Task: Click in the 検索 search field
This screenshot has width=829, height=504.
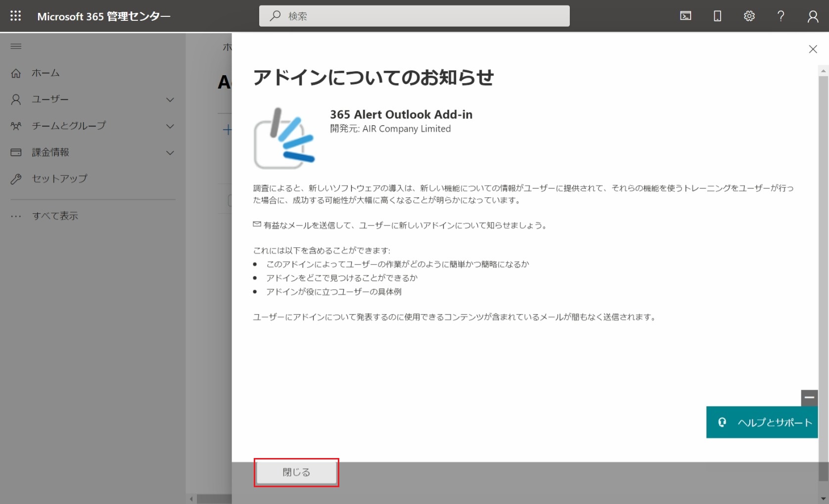Action: point(414,16)
